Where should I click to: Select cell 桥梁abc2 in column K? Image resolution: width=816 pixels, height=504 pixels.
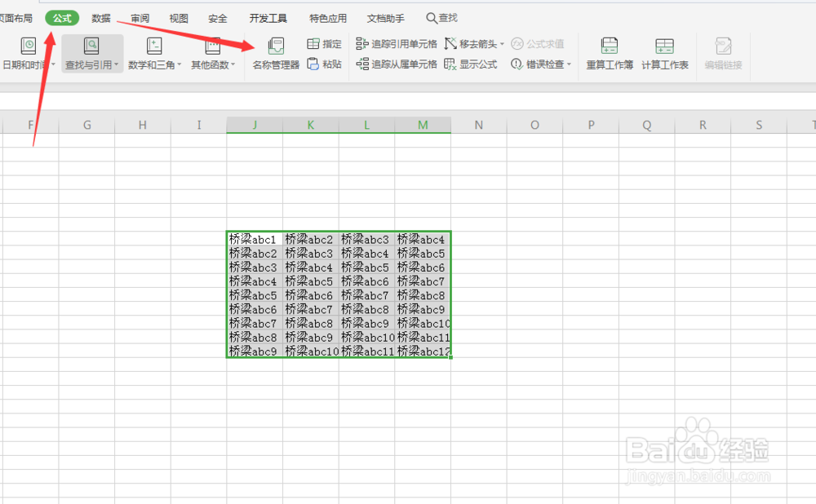point(311,239)
